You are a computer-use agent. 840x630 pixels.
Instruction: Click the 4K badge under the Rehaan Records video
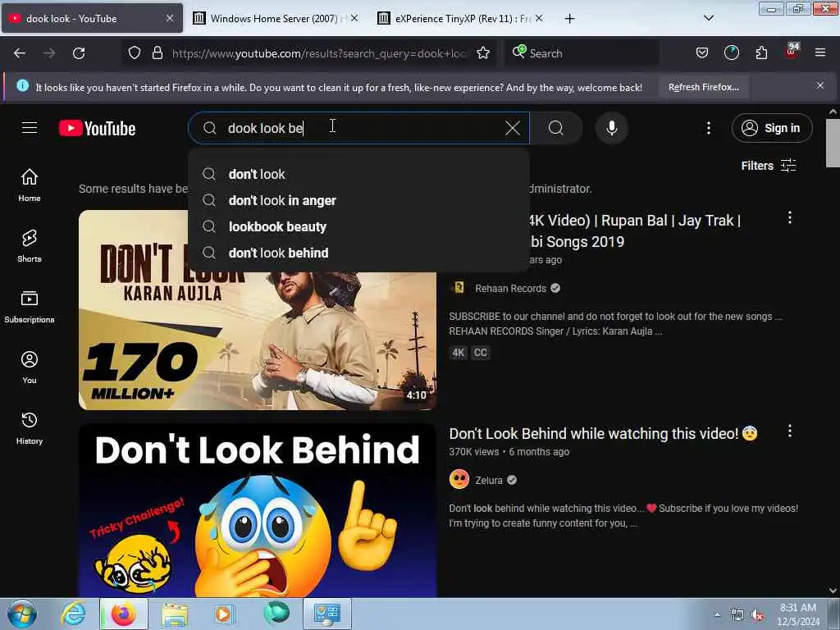[x=458, y=353]
